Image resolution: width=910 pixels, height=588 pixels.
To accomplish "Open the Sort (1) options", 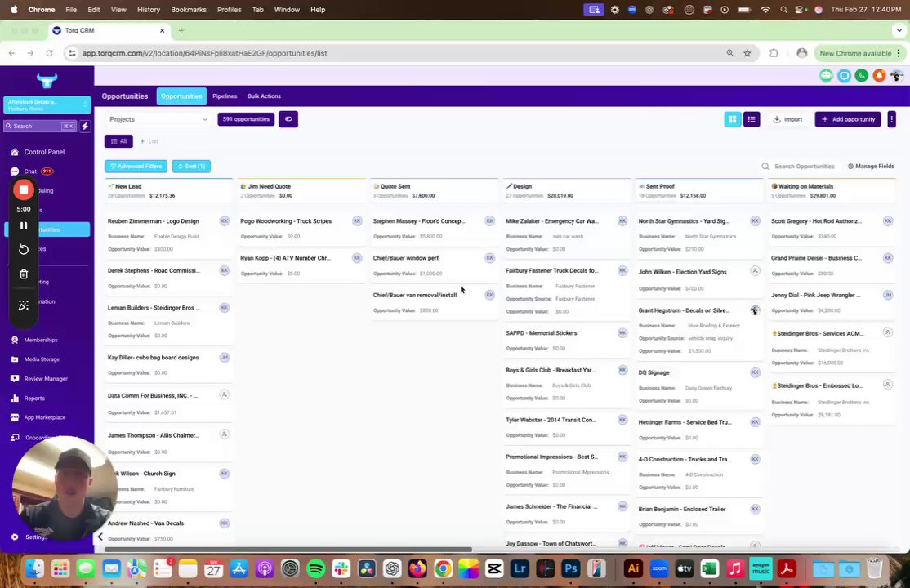I will [x=191, y=166].
